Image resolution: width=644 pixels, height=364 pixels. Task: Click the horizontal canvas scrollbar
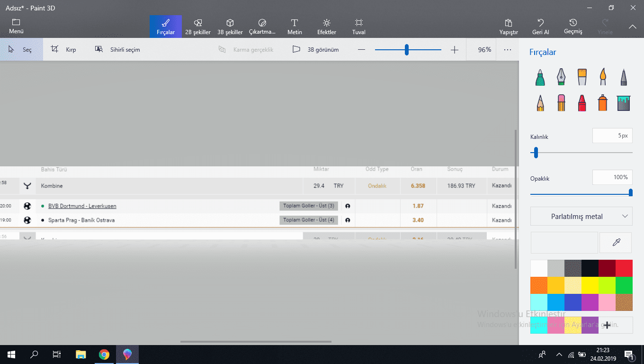[256, 342]
